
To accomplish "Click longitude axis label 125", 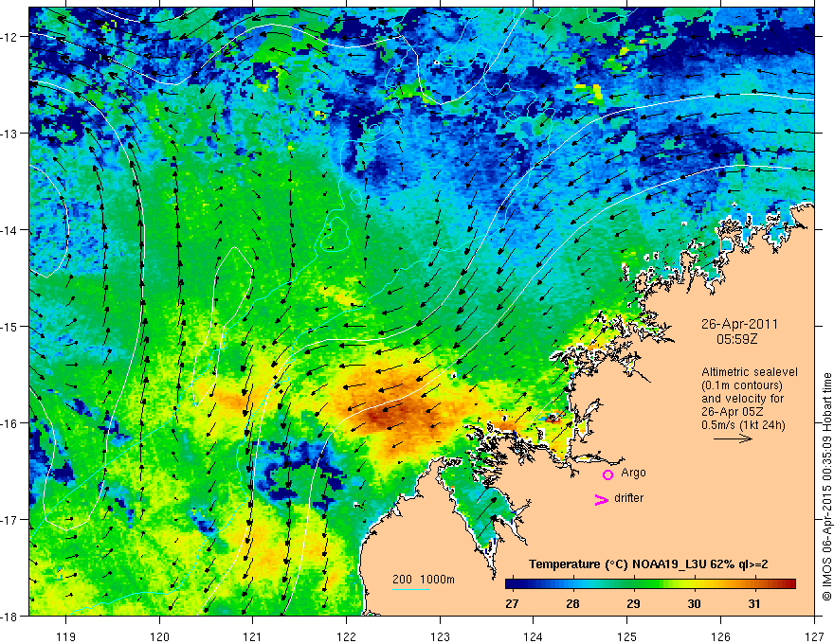I will tap(627, 636).
